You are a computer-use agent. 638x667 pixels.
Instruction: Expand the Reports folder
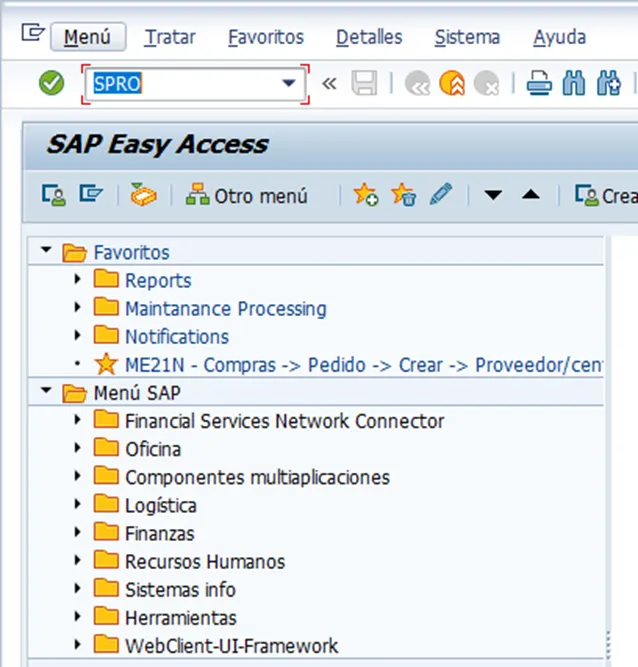coord(77,279)
